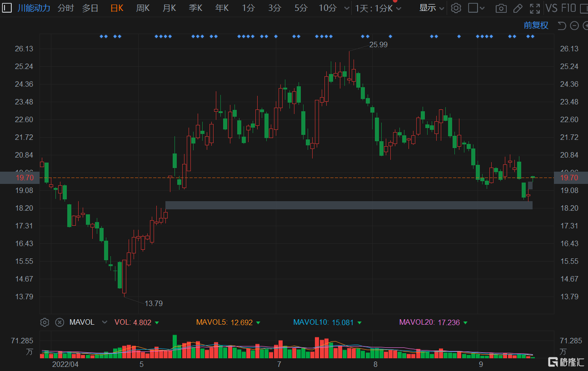Click the 25.99 high price label
The height and width of the screenshot is (371, 588).
(x=379, y=45)
